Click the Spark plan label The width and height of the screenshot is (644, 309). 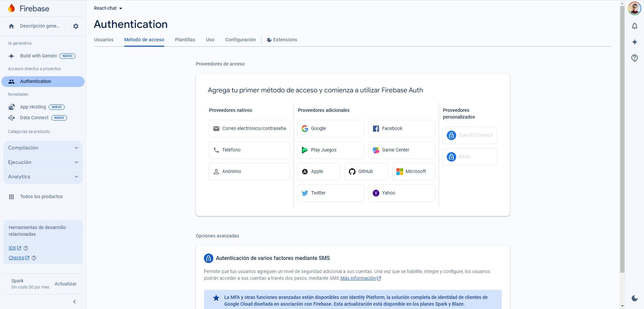point(17,281)
